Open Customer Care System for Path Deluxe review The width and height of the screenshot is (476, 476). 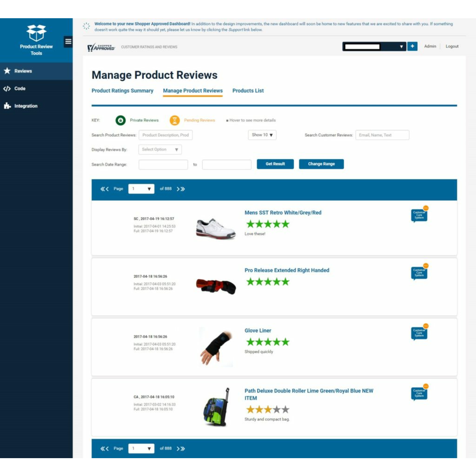(x=419, y=392)
